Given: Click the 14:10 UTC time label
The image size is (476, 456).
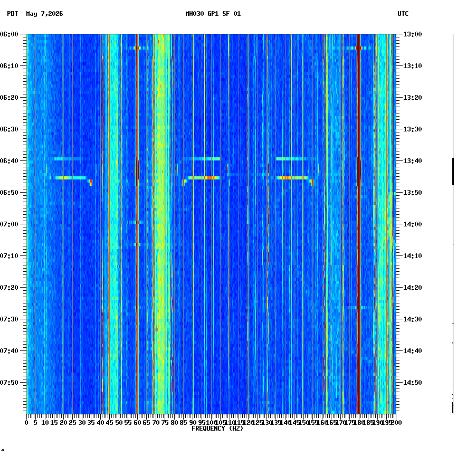Looking at the screenshot, I should tap(413, 256).
